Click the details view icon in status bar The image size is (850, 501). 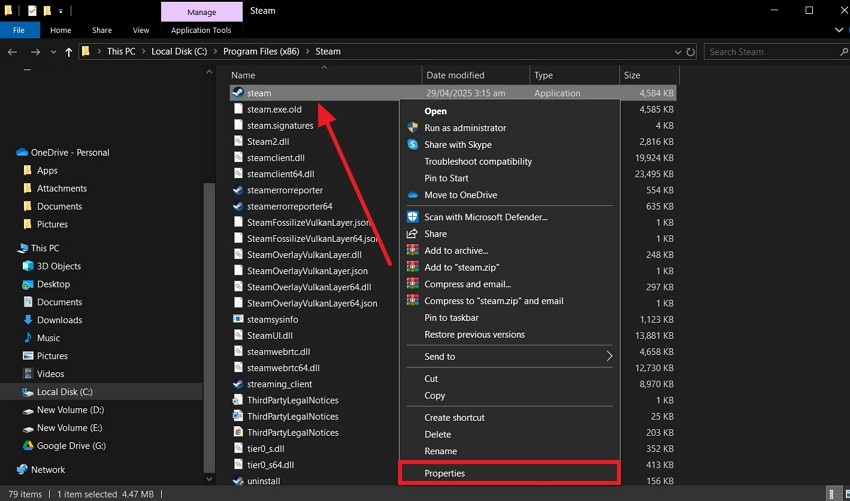(832, 494)
